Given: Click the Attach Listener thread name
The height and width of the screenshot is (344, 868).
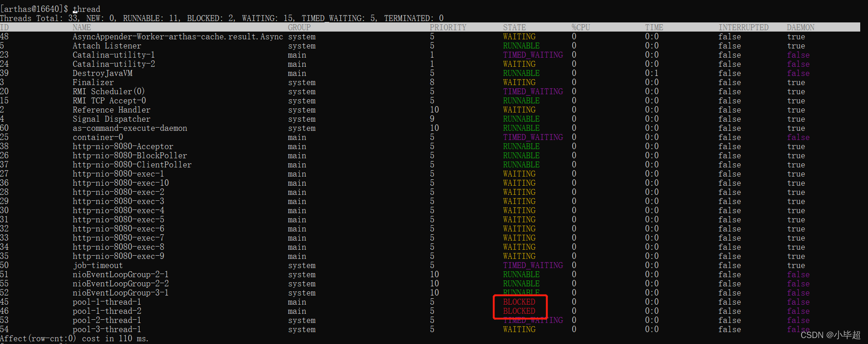Looking at the screenshot, I should (x=107, y=46).
